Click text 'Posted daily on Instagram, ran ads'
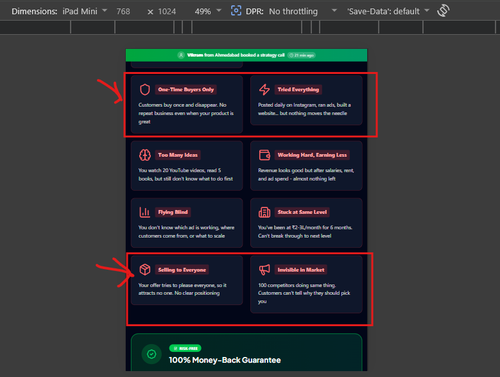Image resolution: width=500 pixels, height=377 pixels. pyautogui.click(x=296, y=105)
